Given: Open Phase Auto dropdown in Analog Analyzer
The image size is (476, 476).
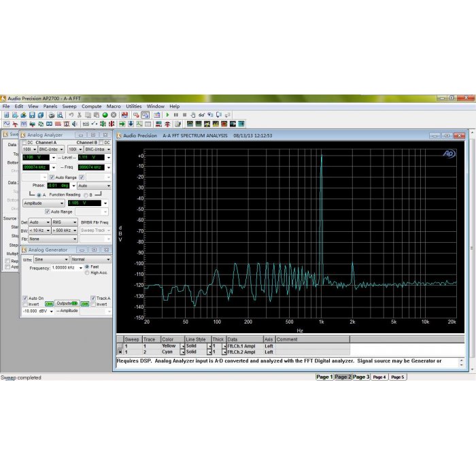Looking at the screenshot, I should [x=94, y=186].
